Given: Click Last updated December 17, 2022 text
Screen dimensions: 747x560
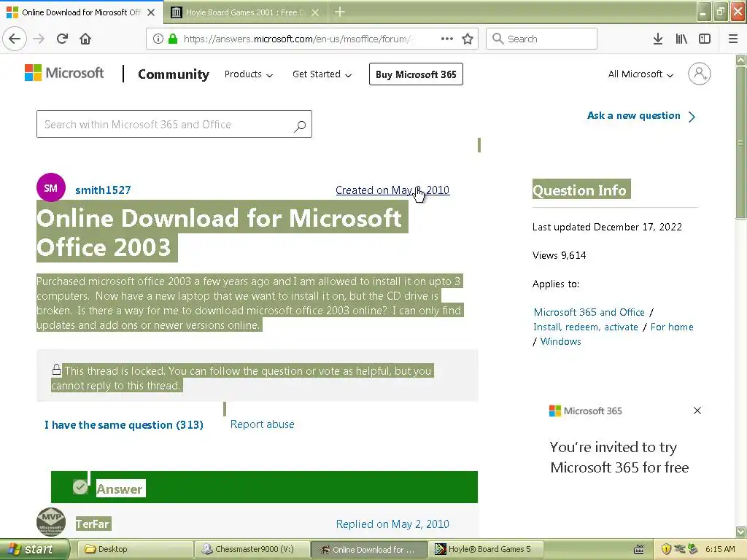Looking at the screenshot, I should click(x=607, y=227).
